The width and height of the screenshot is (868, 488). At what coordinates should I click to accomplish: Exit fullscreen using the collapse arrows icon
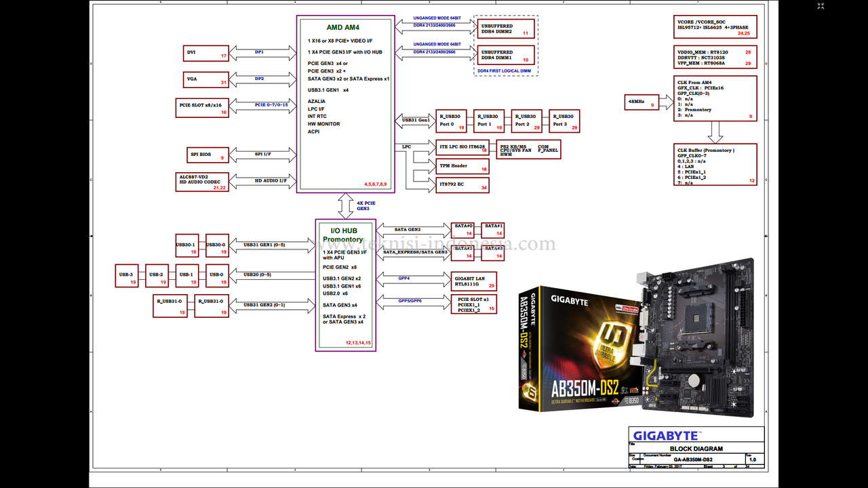pyautogui.click(x=820, y=6)
